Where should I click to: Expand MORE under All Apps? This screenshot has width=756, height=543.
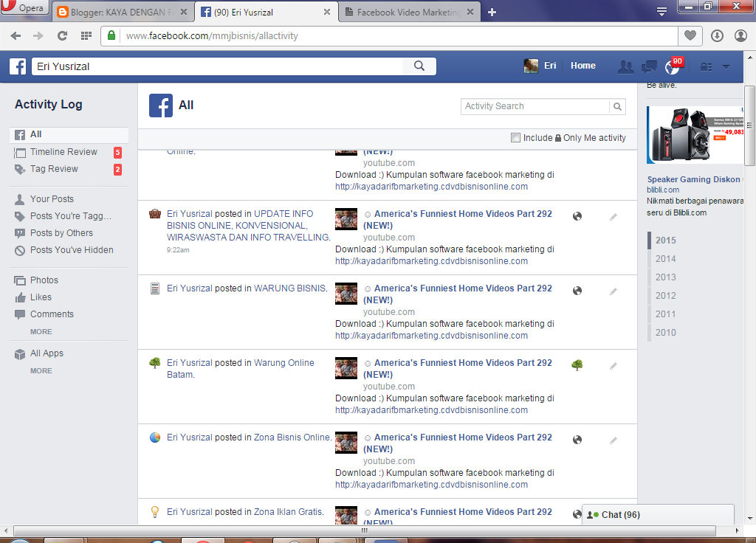[x=41, y=371]
